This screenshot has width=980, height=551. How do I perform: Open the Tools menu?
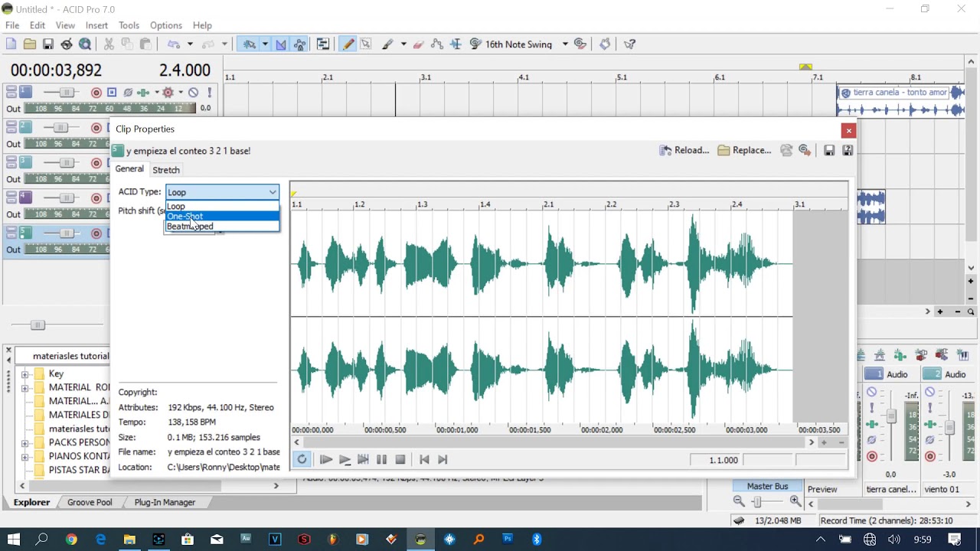pyautogui.click(x=129, y=25)
